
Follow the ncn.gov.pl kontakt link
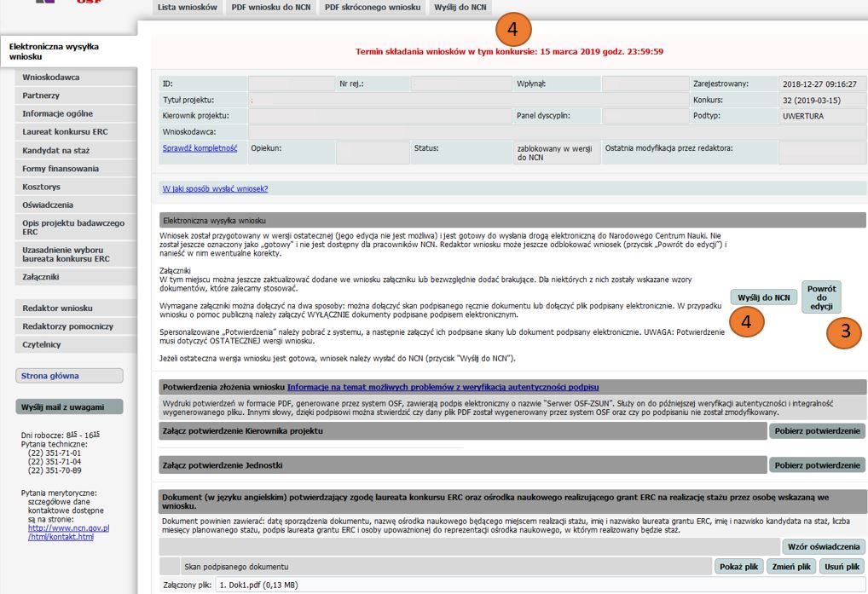(x=69, y=533)
